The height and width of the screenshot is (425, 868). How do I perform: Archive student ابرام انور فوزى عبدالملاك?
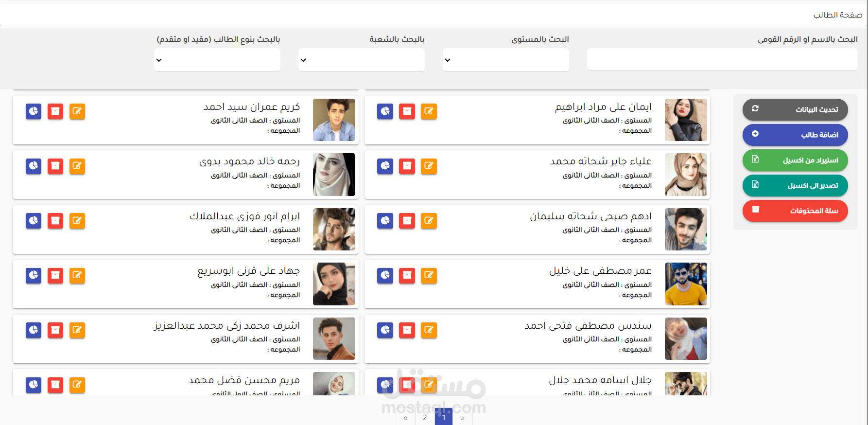tap(55, 221)
